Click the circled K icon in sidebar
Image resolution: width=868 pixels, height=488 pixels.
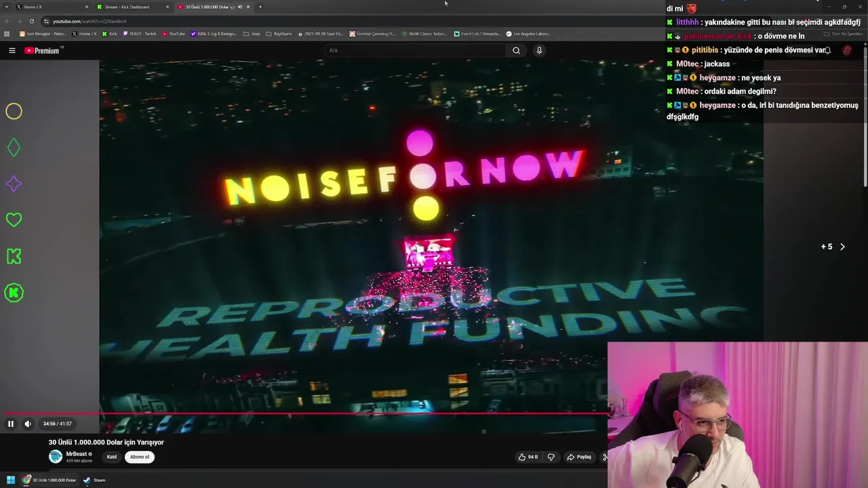click(14, 293)
